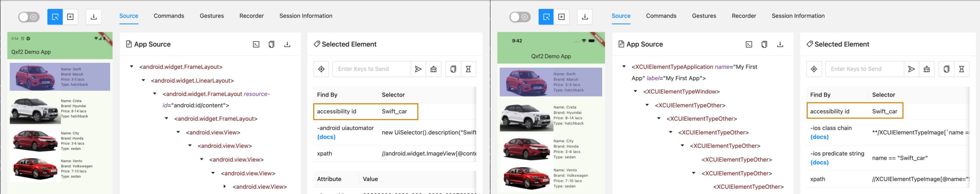
Task: Switch to Gestures tab in right window
Action: click(x=704, y=16)
